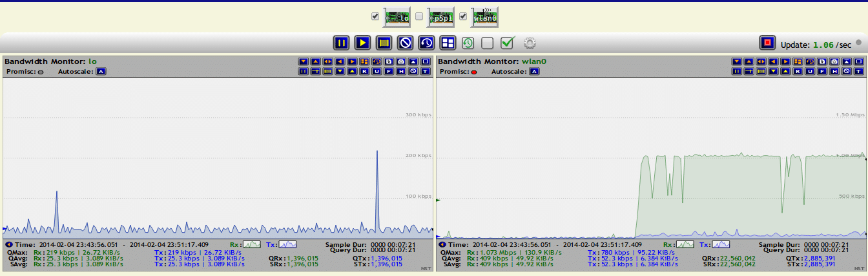Click the circle-slash icon in main toolbar
868x276 pixels.
coord(405,43)
